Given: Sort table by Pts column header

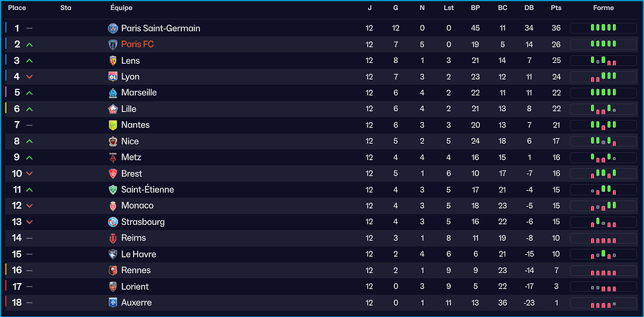Looking at the screenshot, I should [556, 8].
